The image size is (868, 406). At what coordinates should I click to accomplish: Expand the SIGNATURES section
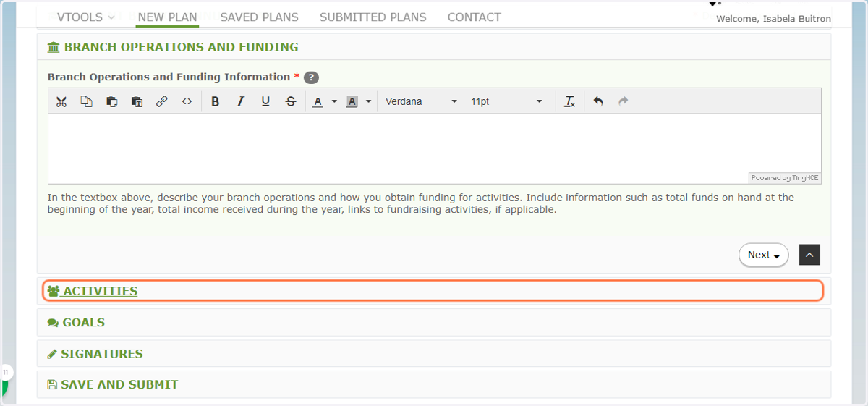tap(434, 354)
